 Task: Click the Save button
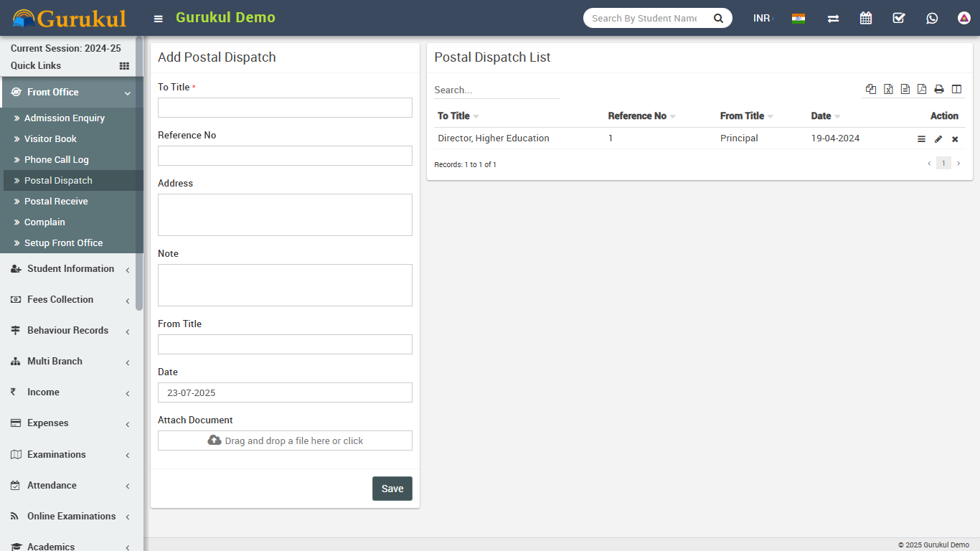click(392, 489)
